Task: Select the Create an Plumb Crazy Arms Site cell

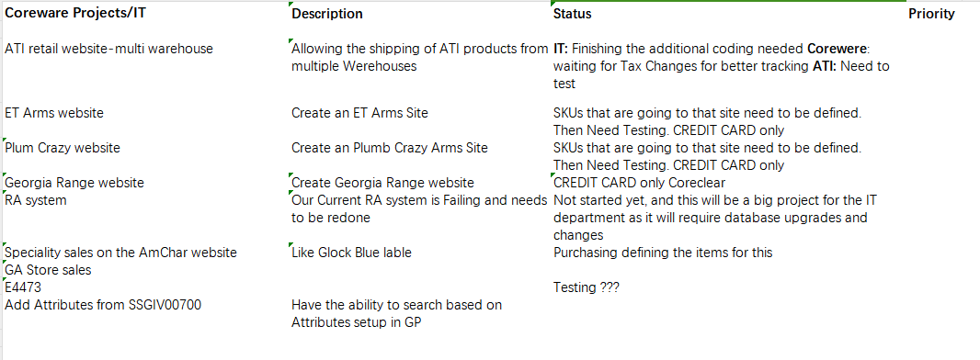Action: tap(390, 148)
